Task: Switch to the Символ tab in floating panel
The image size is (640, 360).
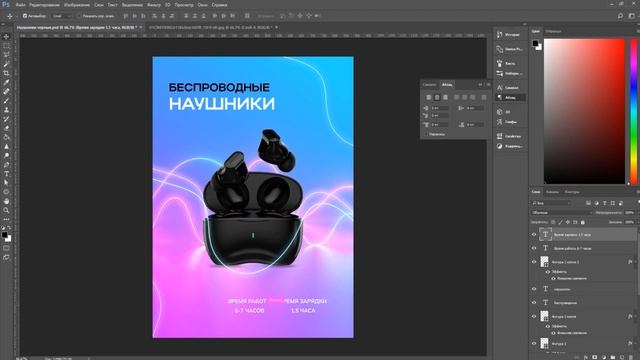Action: click(x=429, y=84)
